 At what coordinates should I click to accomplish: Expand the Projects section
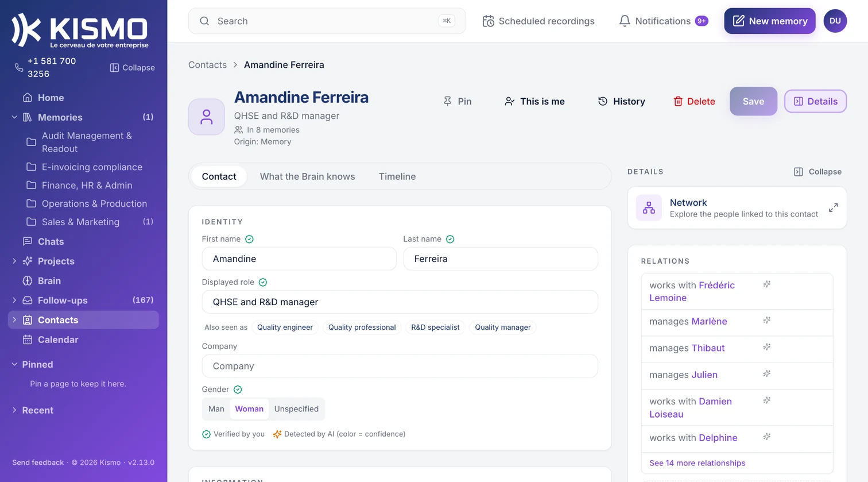(x=14, y=261)
